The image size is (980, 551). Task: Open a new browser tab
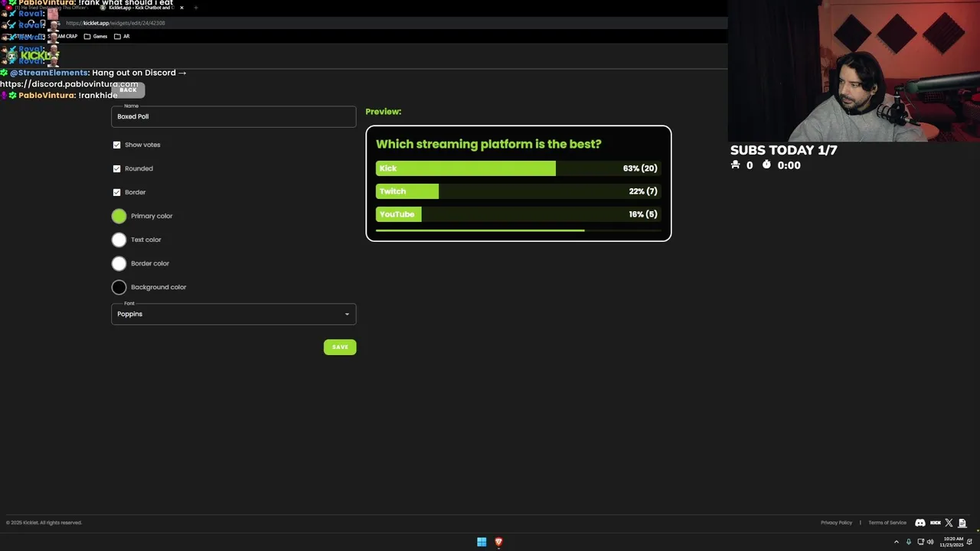(x=195, y=8)
